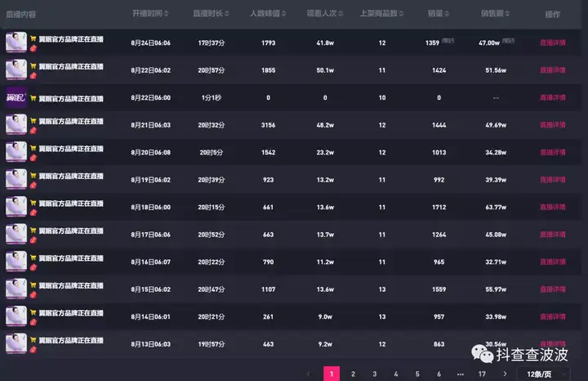Click livestream title in 8月21日06:03 row

click(71, 121)
